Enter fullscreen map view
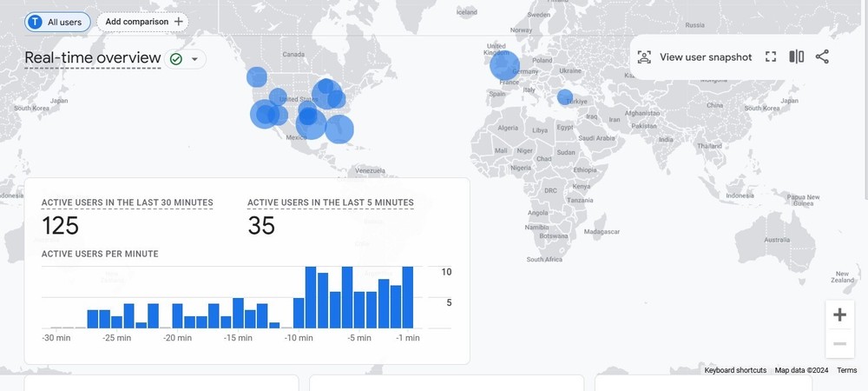868x391 pixels. [x=771, y=56]
